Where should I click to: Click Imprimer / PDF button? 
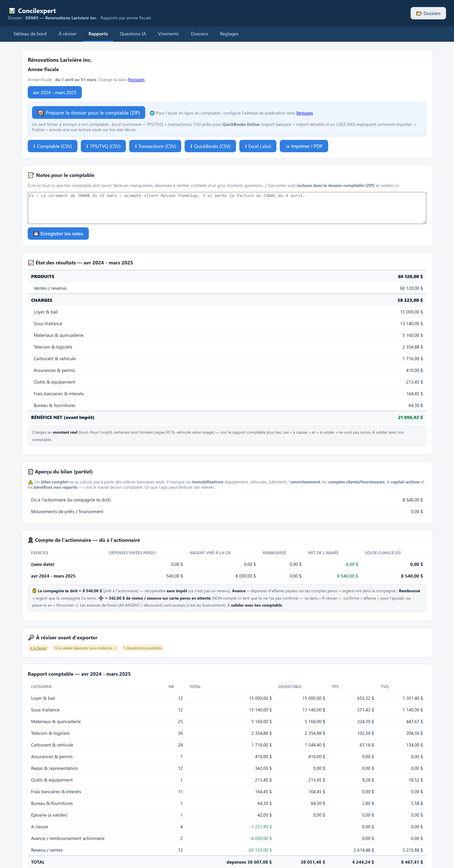(304, 146)
